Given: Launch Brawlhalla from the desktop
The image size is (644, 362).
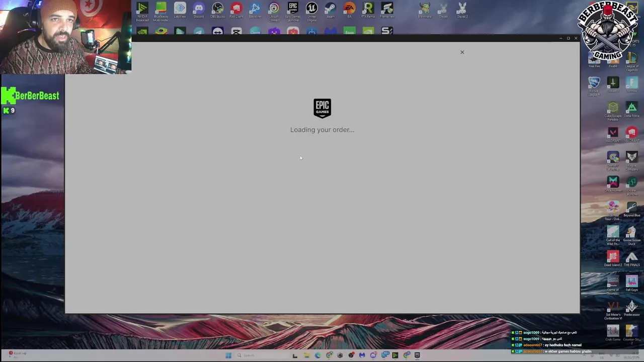Looking at the screenshot, I should 425,10.
